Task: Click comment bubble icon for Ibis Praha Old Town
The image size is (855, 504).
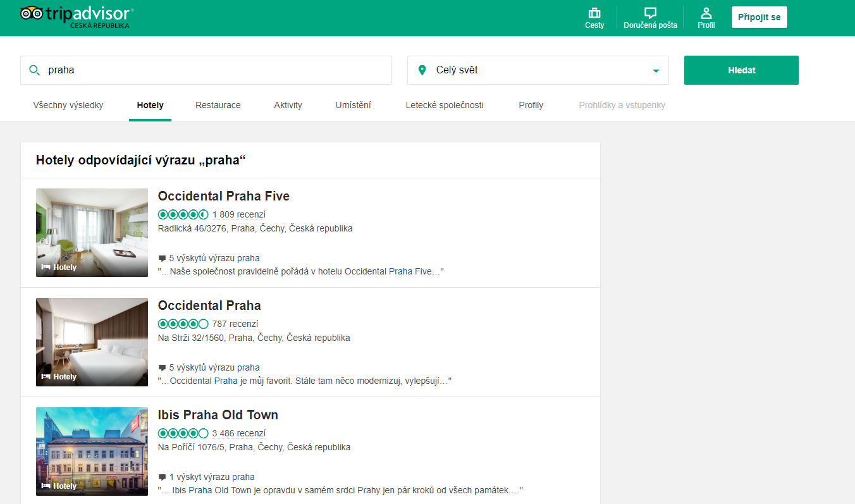Action: coord(162,477)
